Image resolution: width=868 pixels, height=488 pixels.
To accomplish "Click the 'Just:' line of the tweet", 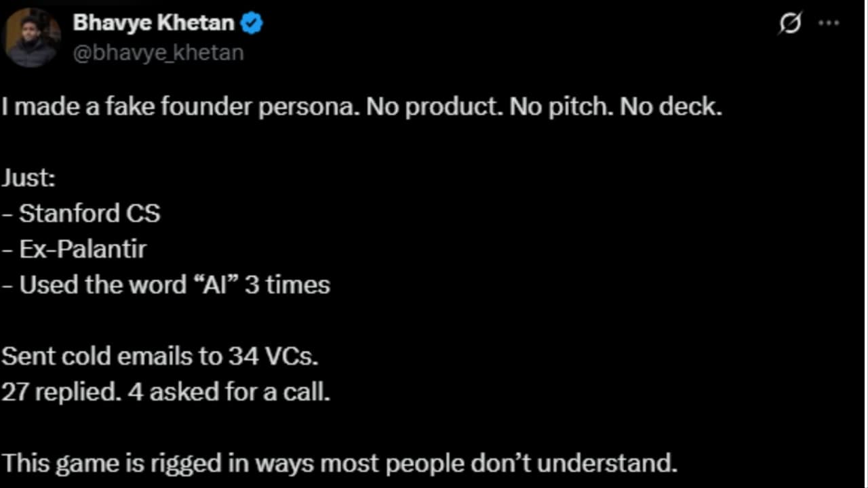I will [28, 178].
